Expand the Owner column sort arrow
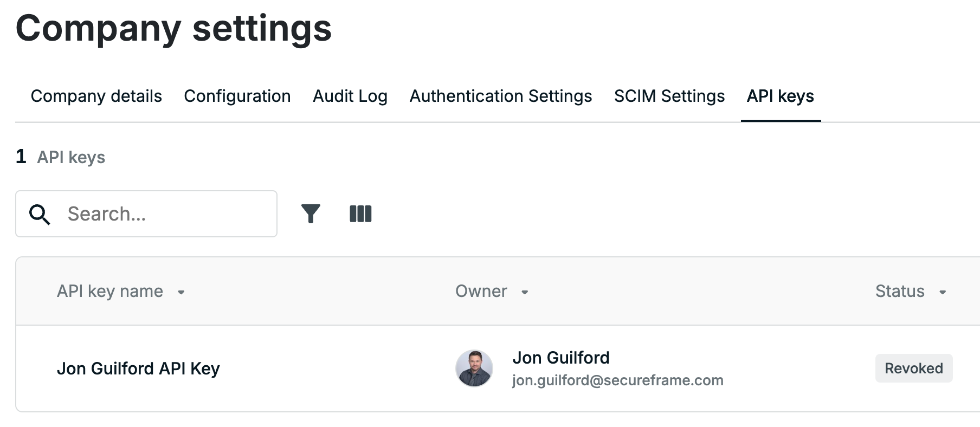980x427 pixels. 525,292
